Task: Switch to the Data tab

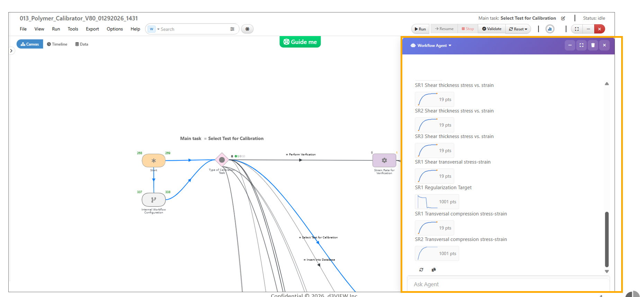Action: 82,44
